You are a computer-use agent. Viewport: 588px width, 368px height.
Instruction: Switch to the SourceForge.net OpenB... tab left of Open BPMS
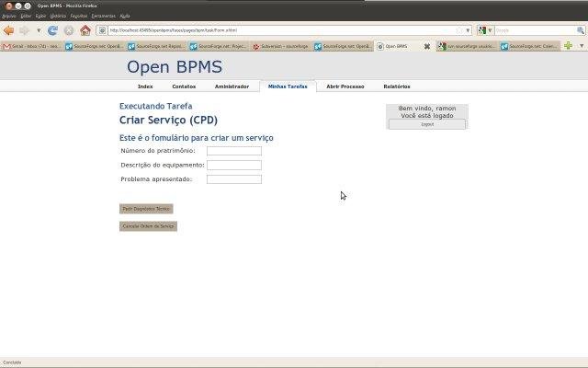[343, 46]
